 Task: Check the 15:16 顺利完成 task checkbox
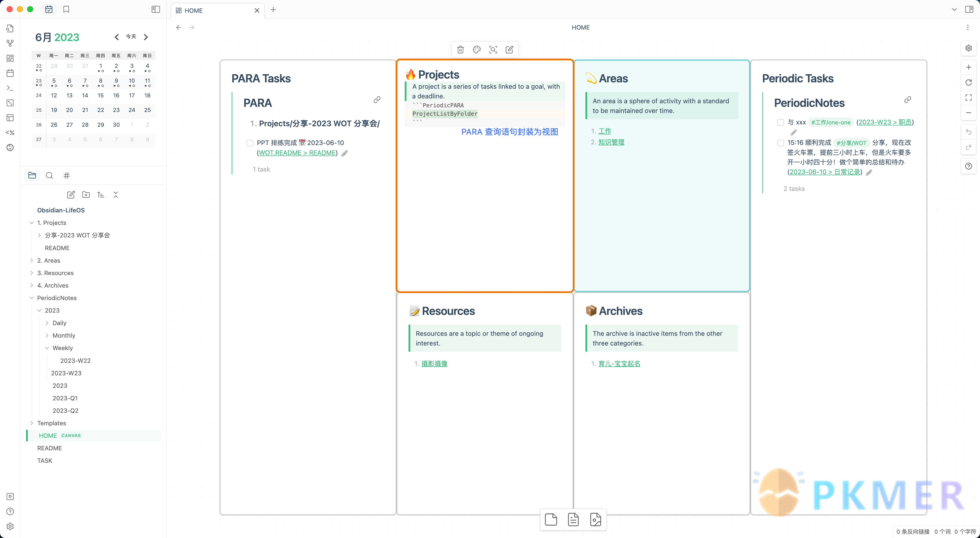[x=780, y=143]
